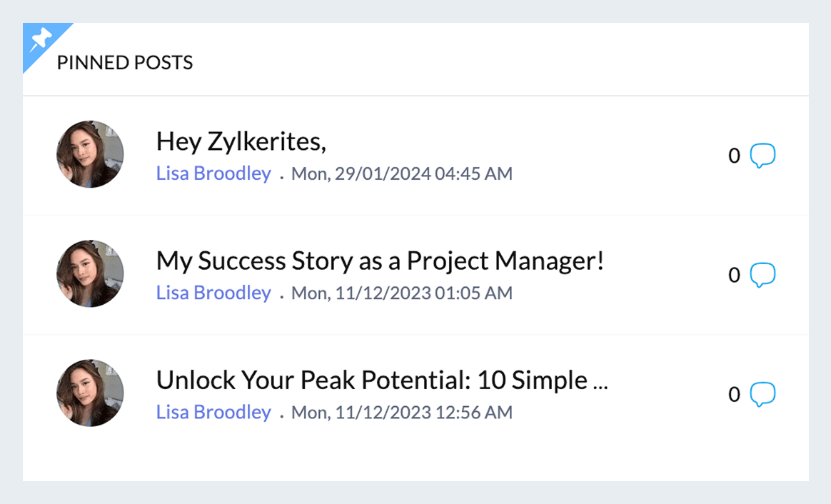Screen dimensions: 831x504
Task: Click comment bubble for Unlock Your Peak Potential
Action: pyautogui.click(x=762, y=394)
